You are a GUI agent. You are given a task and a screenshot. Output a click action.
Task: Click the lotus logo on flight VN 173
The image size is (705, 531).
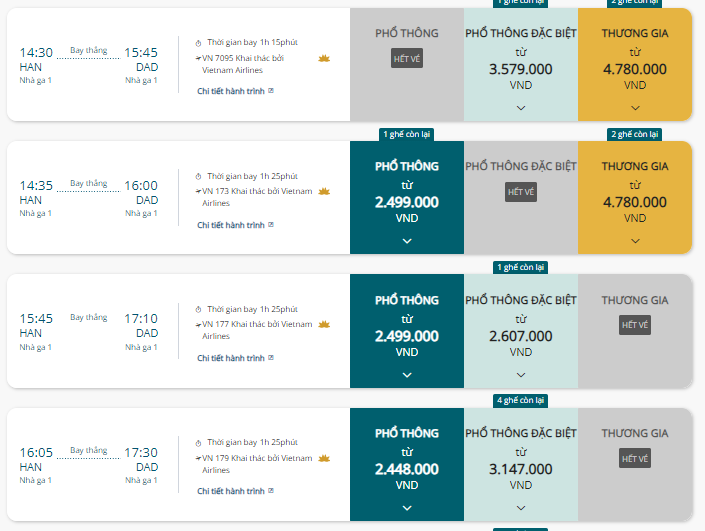pos(323,191)
